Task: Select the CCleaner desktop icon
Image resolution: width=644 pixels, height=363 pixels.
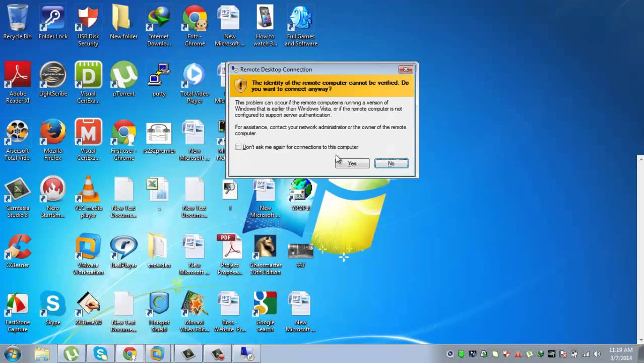Action: [x=18, y=251]
